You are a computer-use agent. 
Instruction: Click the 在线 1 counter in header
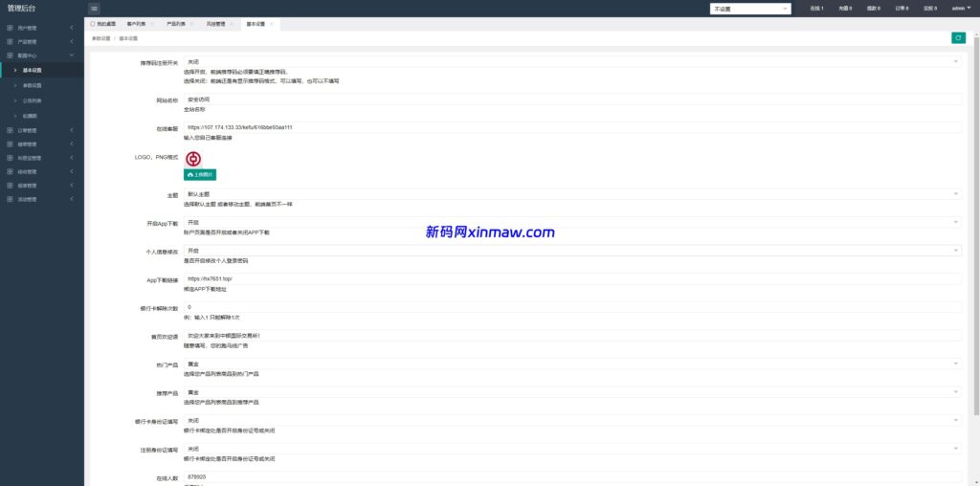tap(815, 9)
